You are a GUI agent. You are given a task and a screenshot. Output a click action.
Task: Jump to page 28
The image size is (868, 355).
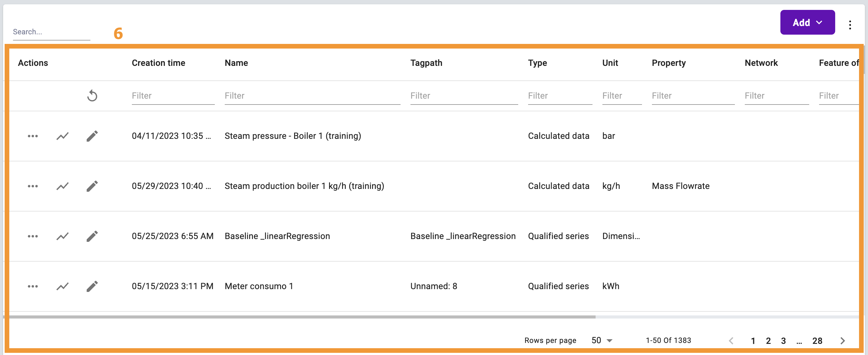point(817,340)
